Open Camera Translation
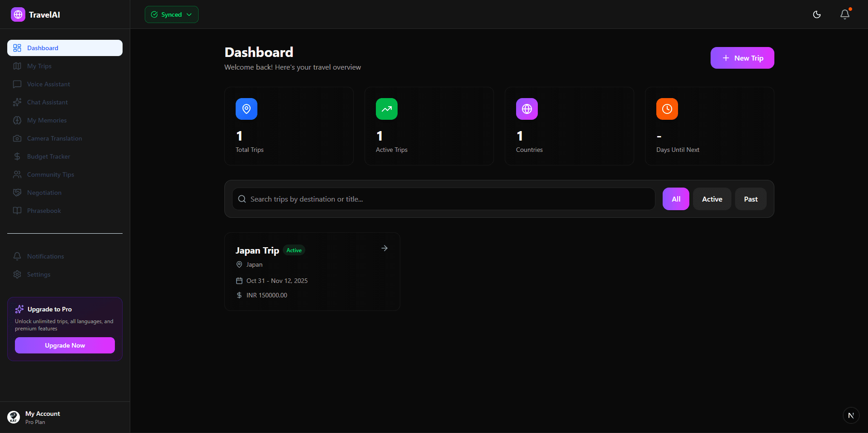Viewport: 868px width, 433px height. pos(54,138)
